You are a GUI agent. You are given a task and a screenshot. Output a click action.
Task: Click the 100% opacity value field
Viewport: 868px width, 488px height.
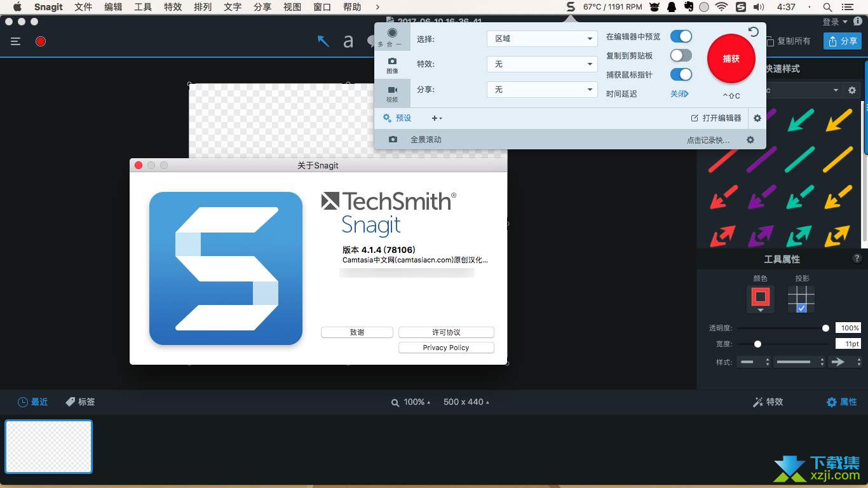pyautogui.click(x=848, y=328)
